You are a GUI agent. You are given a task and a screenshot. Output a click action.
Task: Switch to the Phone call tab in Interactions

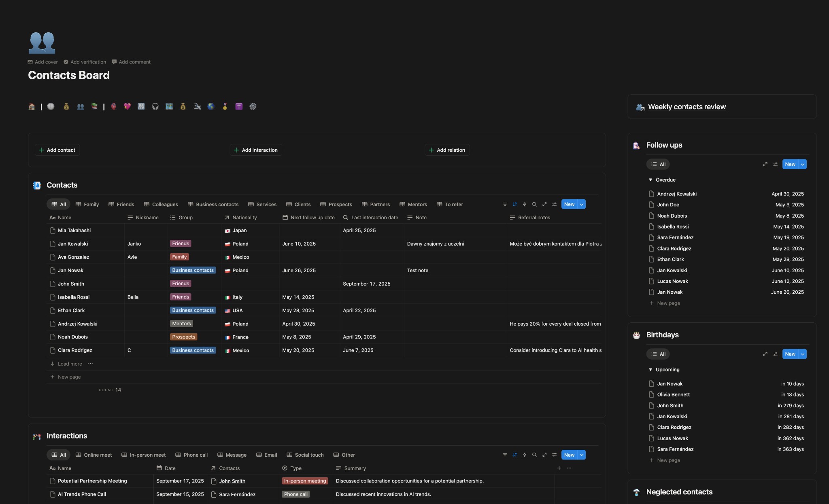(191, 455)
